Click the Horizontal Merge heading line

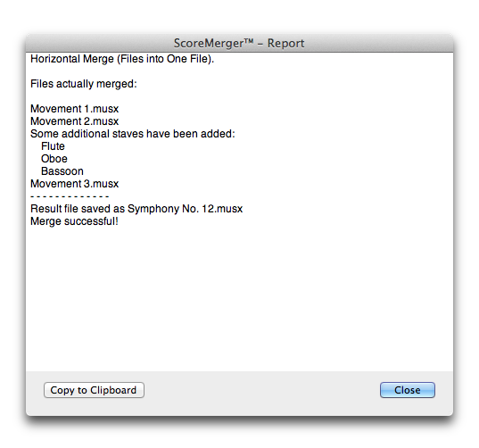[122, 59]
